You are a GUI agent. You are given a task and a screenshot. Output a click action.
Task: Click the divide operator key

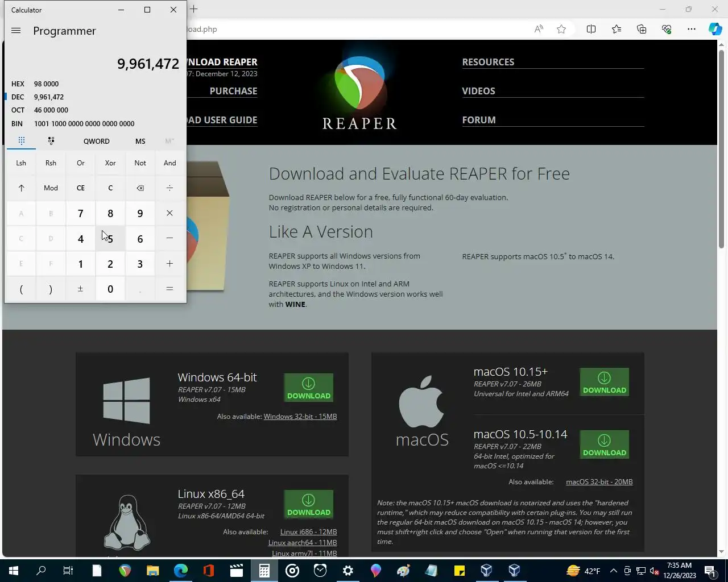(x=169, y=188)
